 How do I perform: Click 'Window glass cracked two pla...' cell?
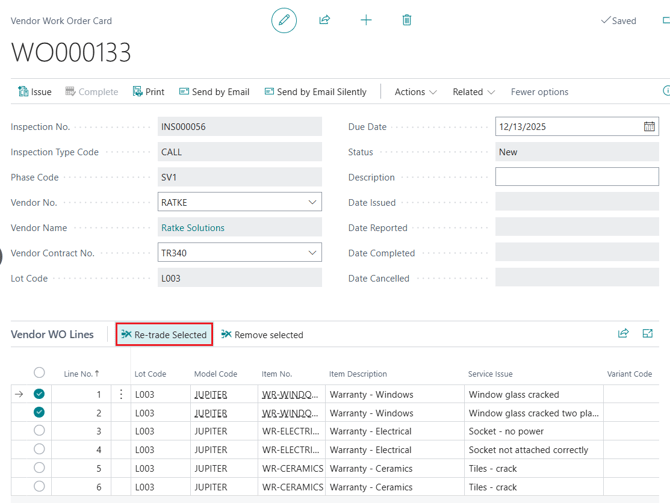pos(533,413)
